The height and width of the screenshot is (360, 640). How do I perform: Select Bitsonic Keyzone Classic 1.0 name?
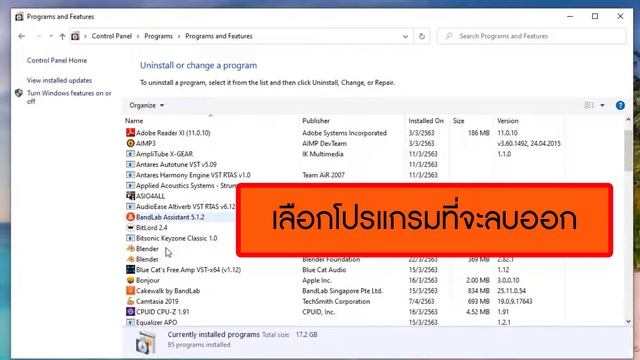(176, 238)
